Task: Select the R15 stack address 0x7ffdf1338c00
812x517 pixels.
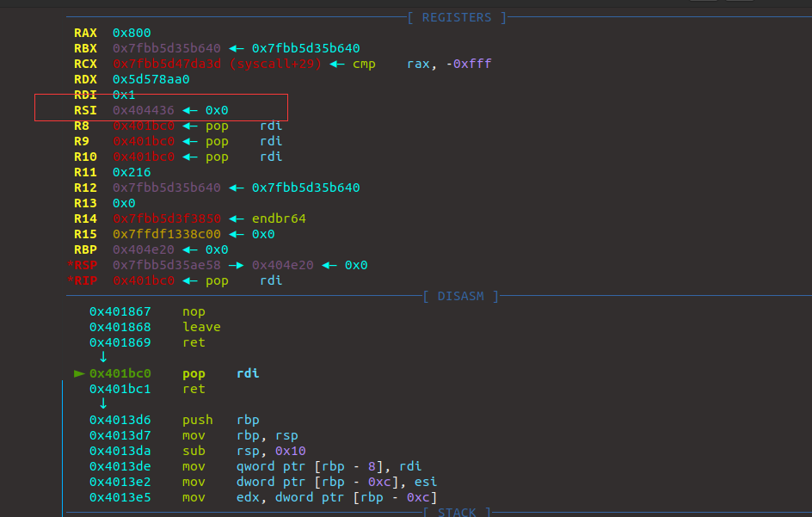Action: (166, 234)
